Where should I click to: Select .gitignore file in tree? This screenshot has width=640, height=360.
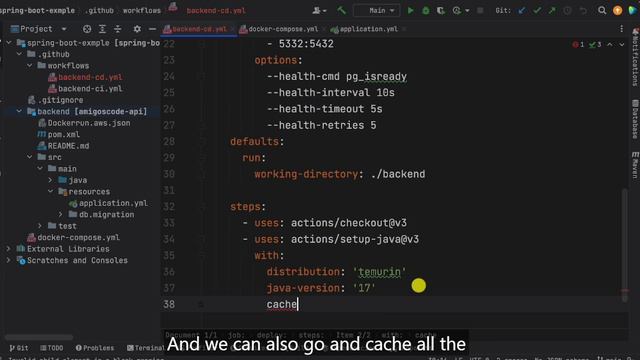[x=56, y=100]
